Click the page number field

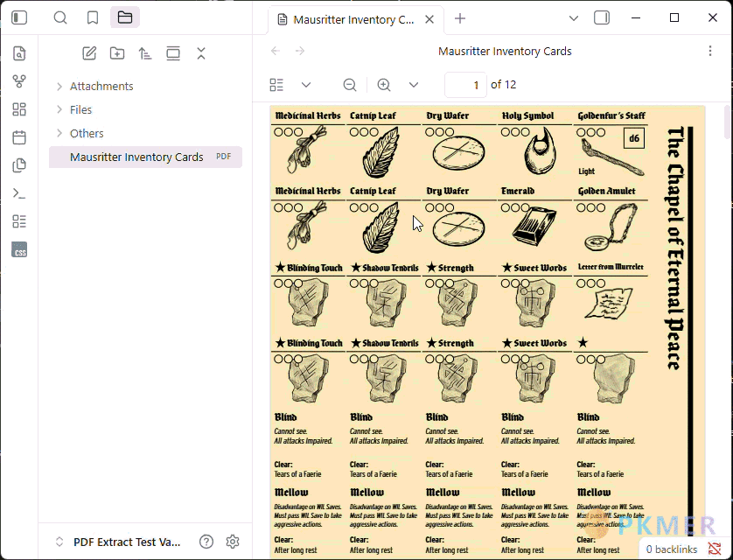(x=465, y=85)
